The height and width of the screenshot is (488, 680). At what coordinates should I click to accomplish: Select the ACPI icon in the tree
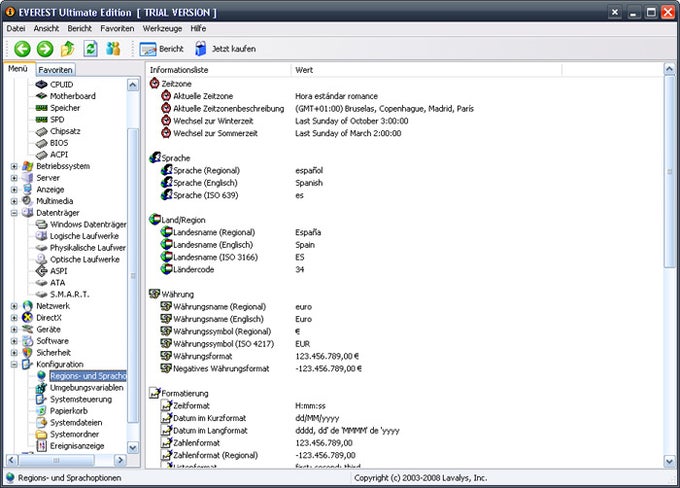(41, 154)
